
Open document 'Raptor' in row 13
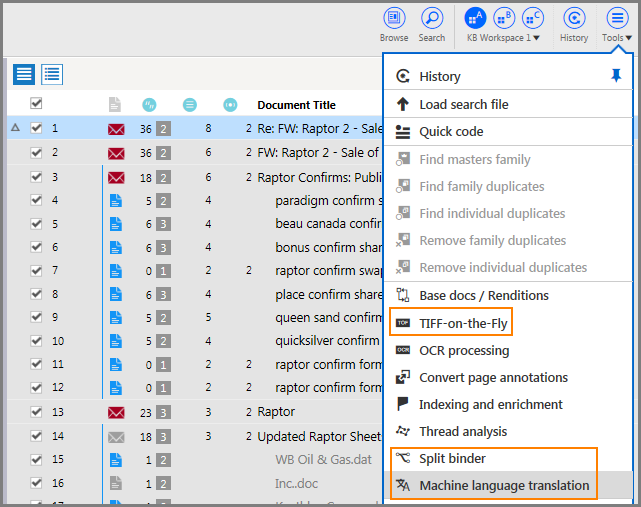(276, 412)
